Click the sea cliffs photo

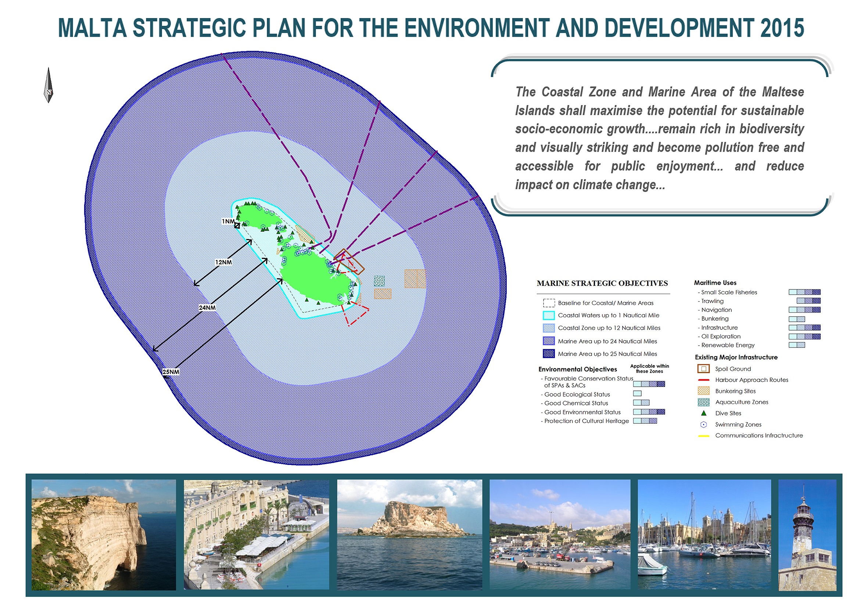click(104, 535)
